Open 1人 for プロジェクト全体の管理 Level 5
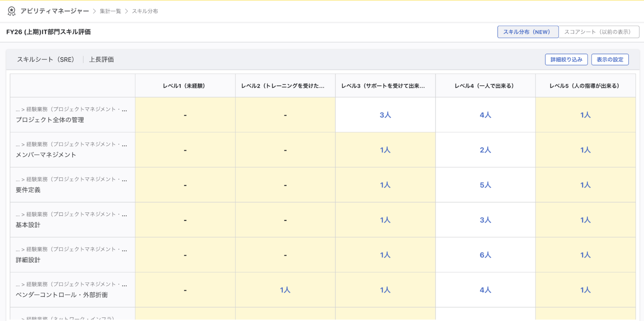The image size is (644, 321). coord(585,115)
